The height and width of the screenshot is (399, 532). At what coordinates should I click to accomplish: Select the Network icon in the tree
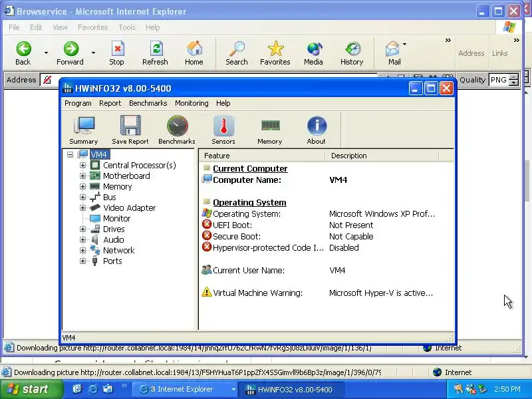[95, 250]
